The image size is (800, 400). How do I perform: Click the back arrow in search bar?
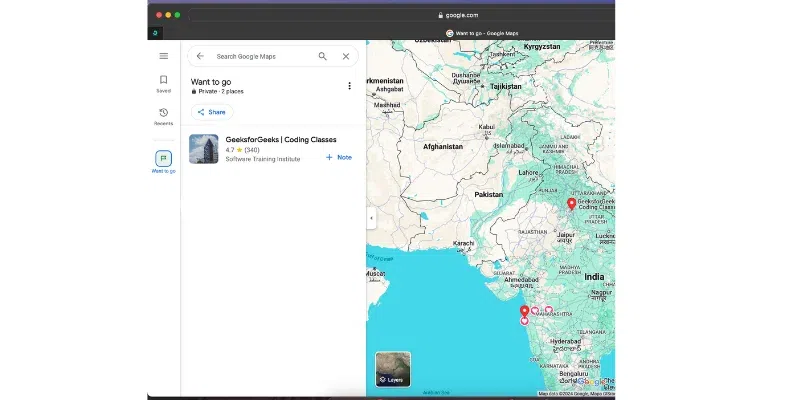200,56
